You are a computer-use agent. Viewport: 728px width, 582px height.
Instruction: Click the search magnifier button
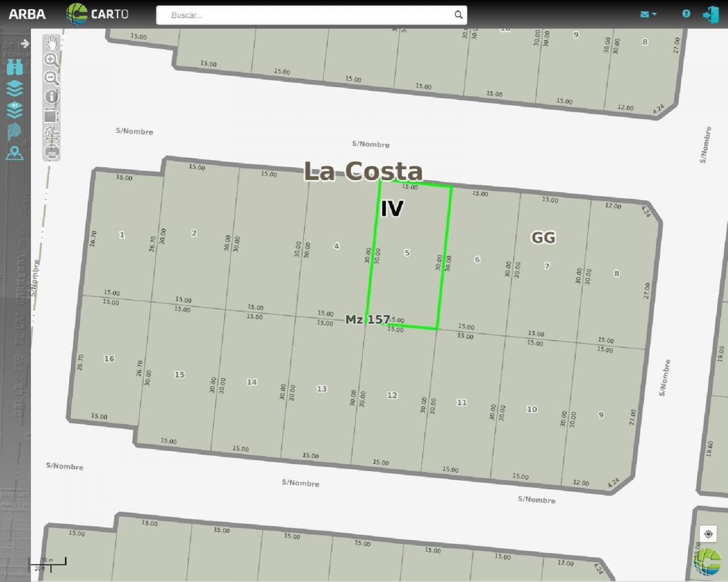(x=459, y=15)
